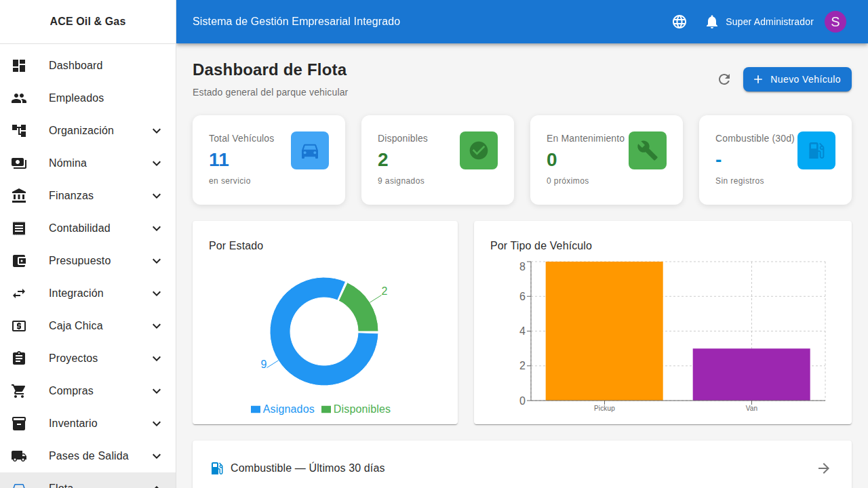Click the fuel pump icon on Combustible card
868x488 pixels.
pyautogui.click(x=816, y=150)
